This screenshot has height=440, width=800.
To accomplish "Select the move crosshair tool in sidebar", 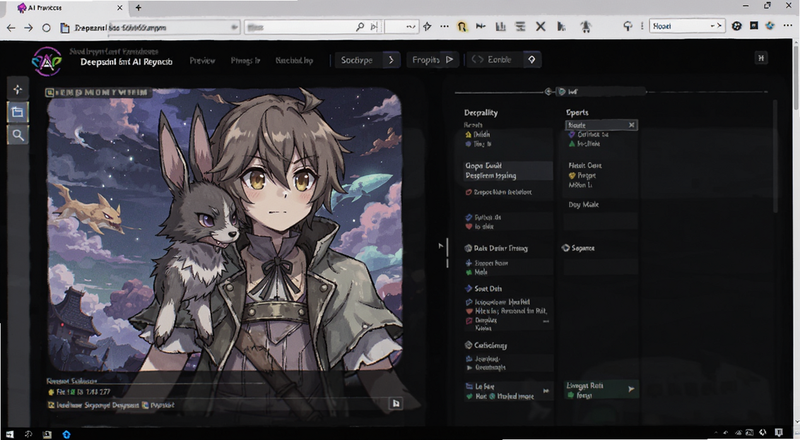I will pos(17,89).
